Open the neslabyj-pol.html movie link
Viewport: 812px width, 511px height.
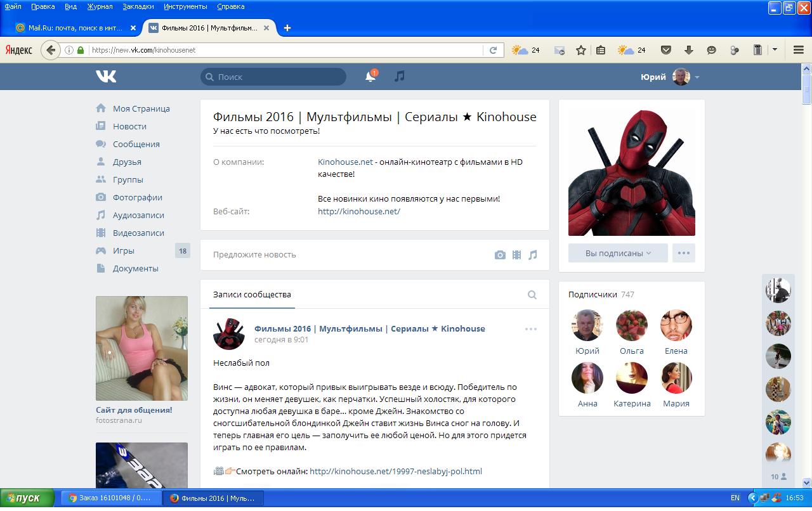pyautogui.click(x=396, y=471)
